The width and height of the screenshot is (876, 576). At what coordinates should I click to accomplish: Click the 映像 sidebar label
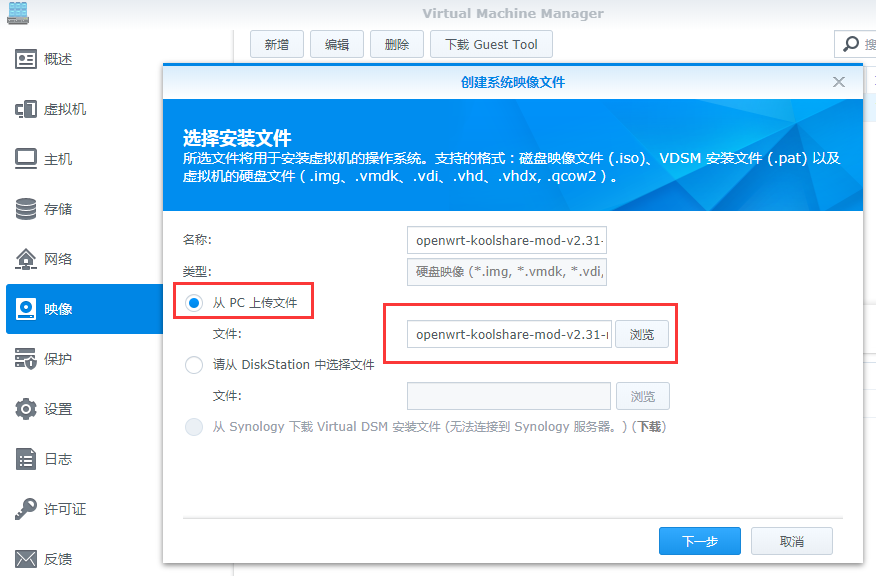point(58,309)
